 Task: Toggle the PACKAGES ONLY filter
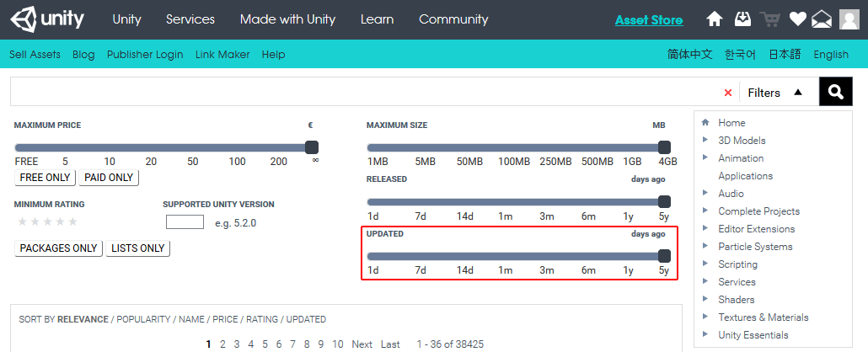coord(59,248)
